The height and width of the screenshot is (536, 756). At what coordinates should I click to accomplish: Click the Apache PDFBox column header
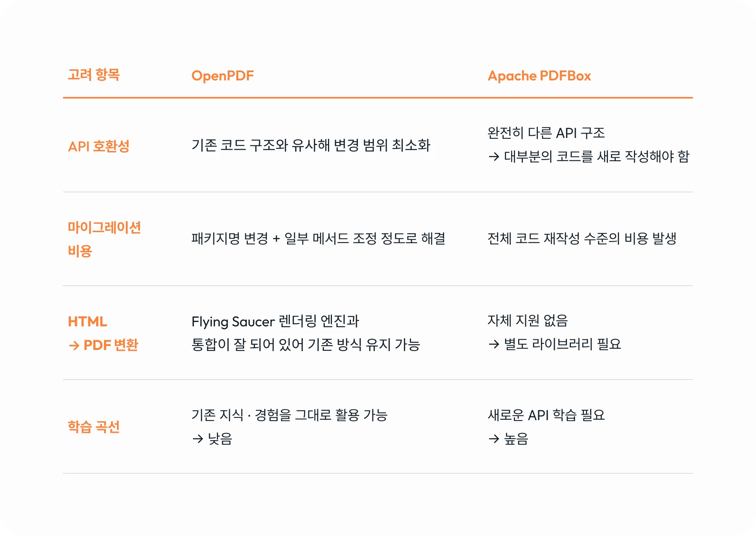point(539,76)
